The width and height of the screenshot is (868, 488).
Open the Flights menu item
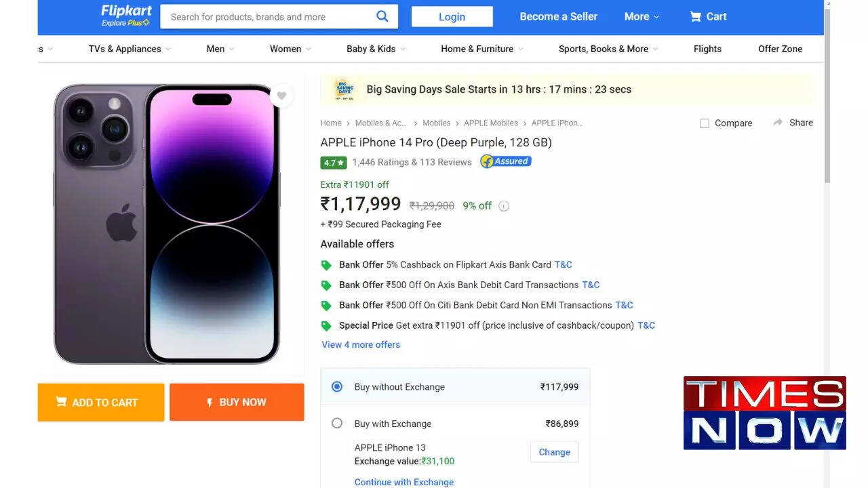click(707, 48)
